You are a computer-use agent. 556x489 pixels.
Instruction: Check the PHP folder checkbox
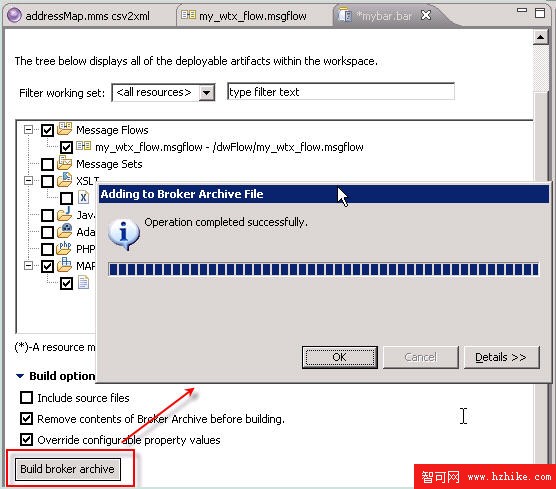pos(48,249)
